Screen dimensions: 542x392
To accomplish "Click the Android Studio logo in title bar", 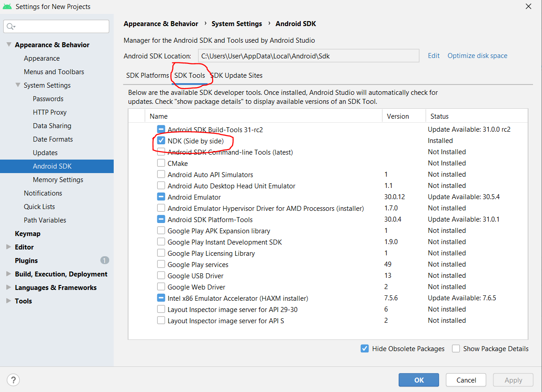I will point(7,7).
